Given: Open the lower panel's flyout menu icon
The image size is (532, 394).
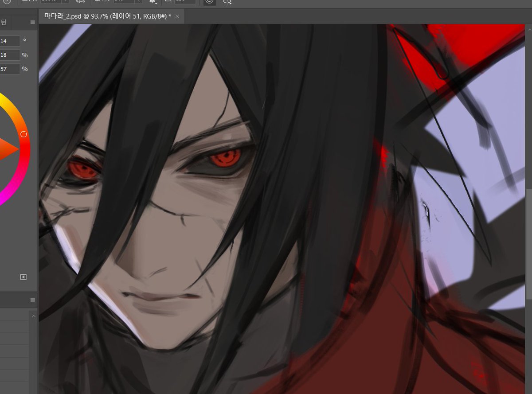Looking at the screenshot, I should pos(32,300).
